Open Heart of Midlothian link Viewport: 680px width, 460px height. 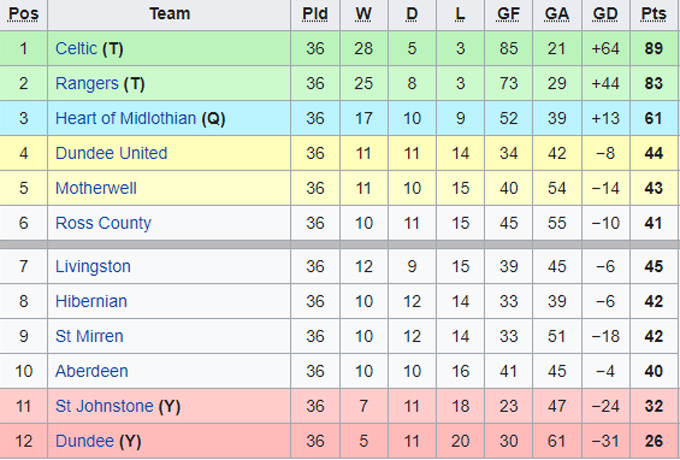point(126,118)
